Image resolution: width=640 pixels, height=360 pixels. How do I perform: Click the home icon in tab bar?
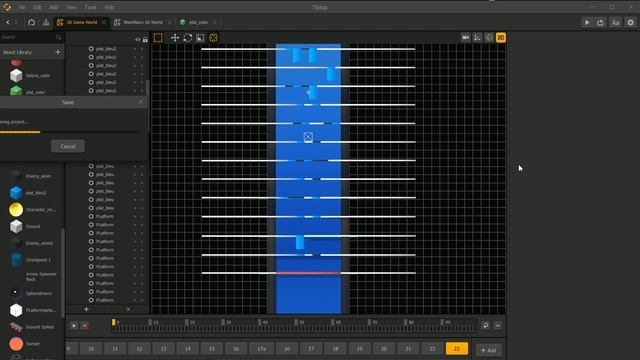pyautogui.click(x=31, y=22)
